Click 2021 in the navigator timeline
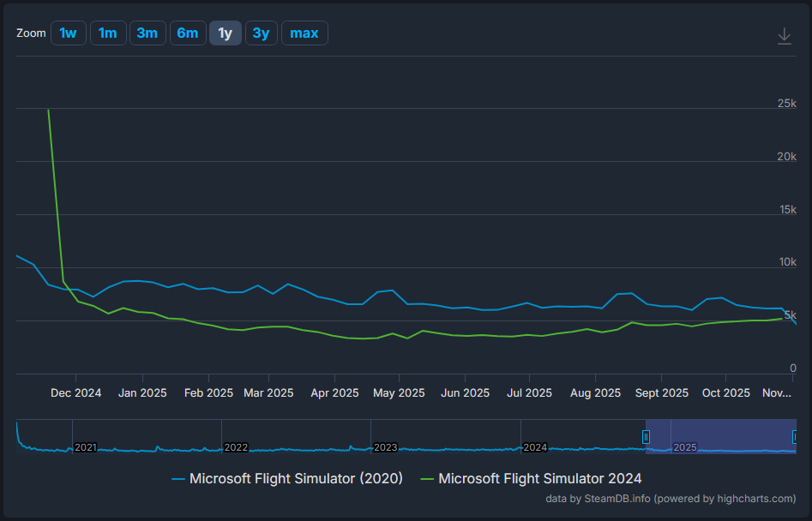Image resolution: width=812 pixels, height=521 pixels. [86, 447]
